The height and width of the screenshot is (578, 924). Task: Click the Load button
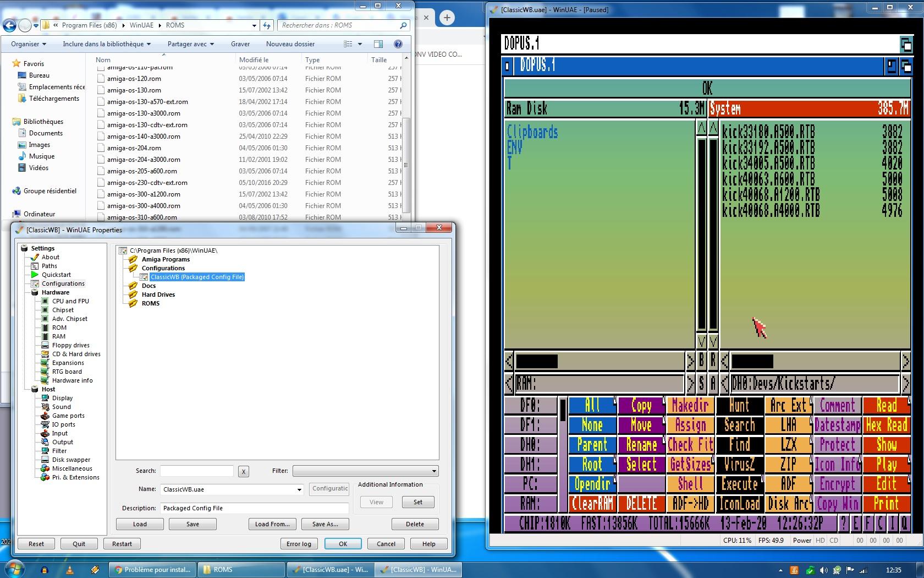click(x=140, y=524)
